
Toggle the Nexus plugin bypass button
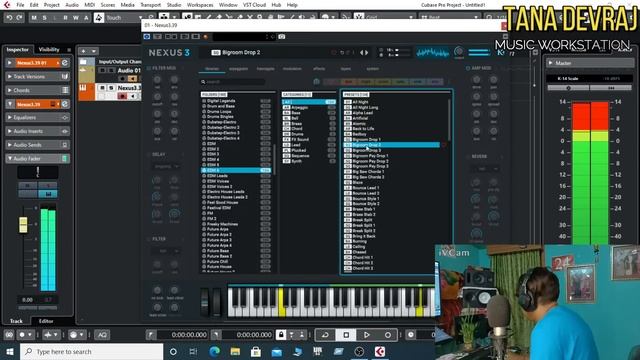point(147,37)
